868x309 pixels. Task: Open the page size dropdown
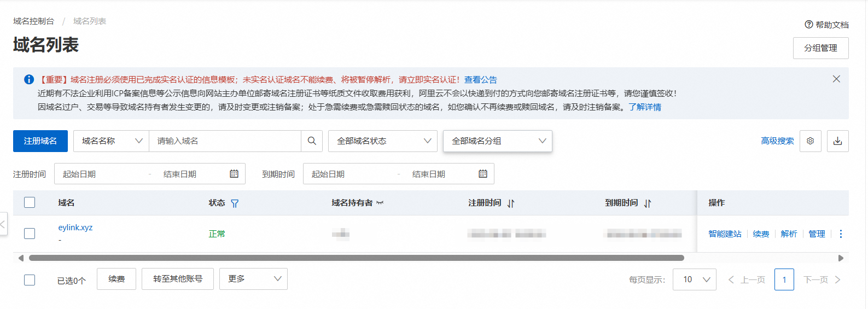pyautogui.click(x=694, y=279)
